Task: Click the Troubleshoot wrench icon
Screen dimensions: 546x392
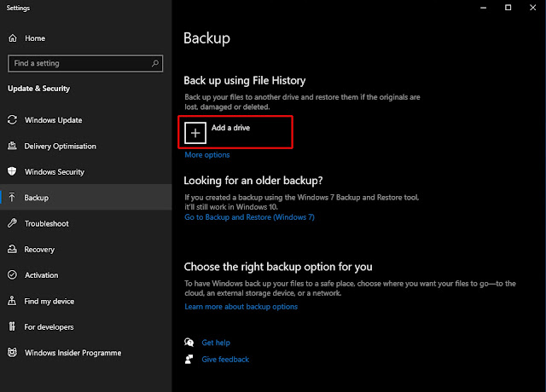Action: 12,223
